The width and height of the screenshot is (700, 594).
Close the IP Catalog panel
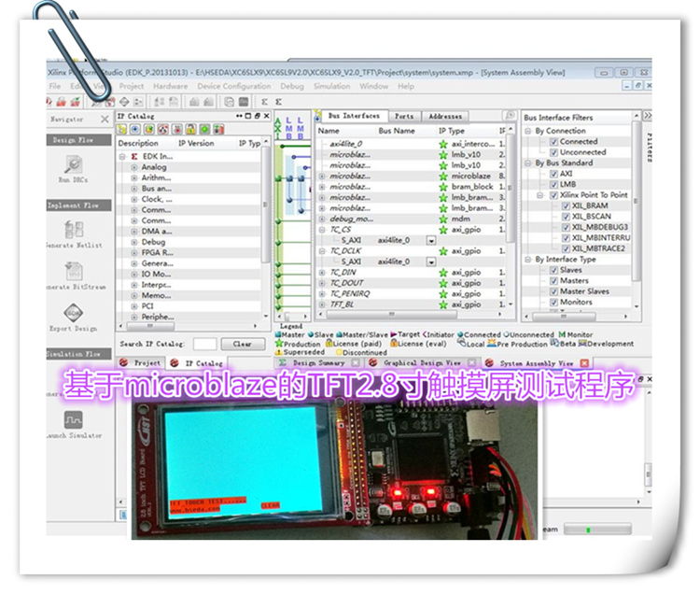click(267, 116)
